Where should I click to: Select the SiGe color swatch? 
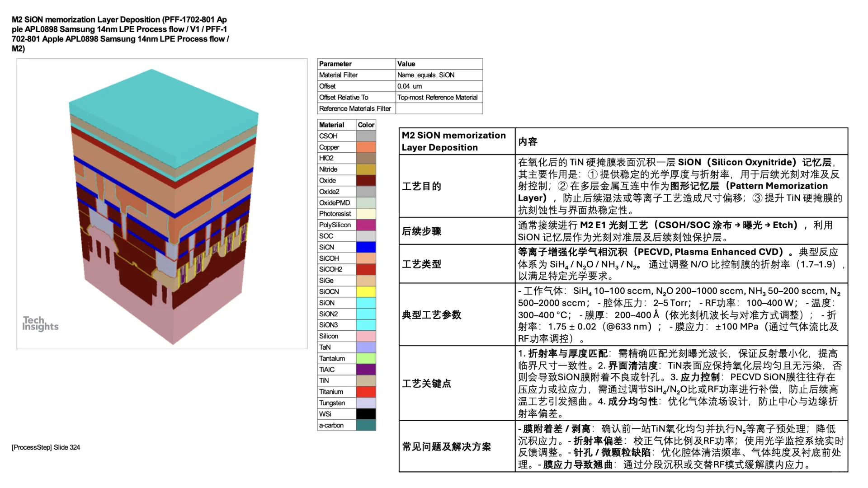[366, 280]
